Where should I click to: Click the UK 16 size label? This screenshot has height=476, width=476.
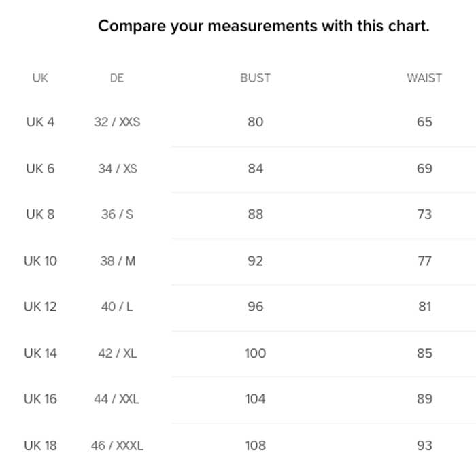point(40,399)
